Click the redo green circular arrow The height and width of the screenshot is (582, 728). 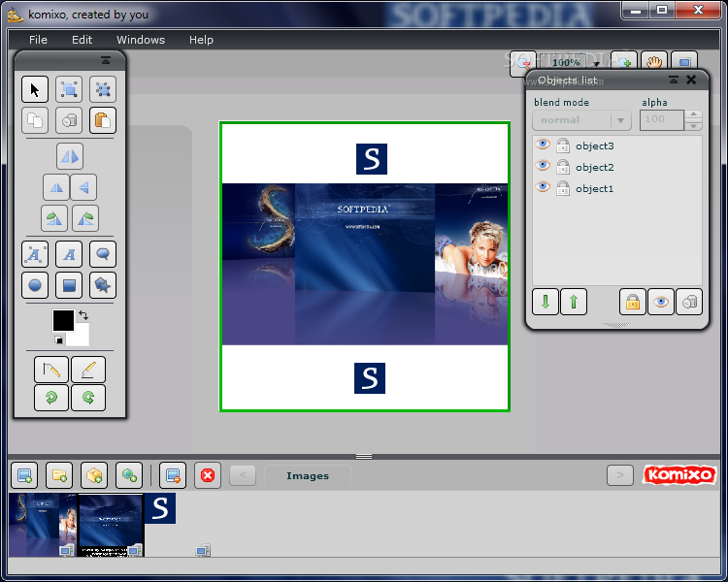point(88,398)
